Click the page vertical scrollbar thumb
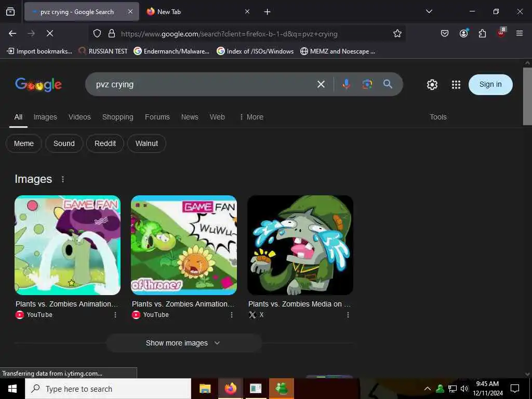The width and height of the screenshot is (532, 399). 527,96
